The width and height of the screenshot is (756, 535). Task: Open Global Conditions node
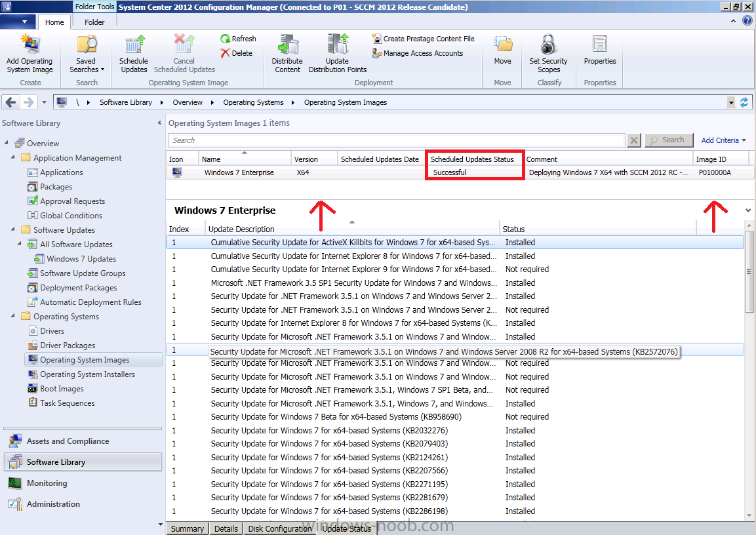point(65,216)
